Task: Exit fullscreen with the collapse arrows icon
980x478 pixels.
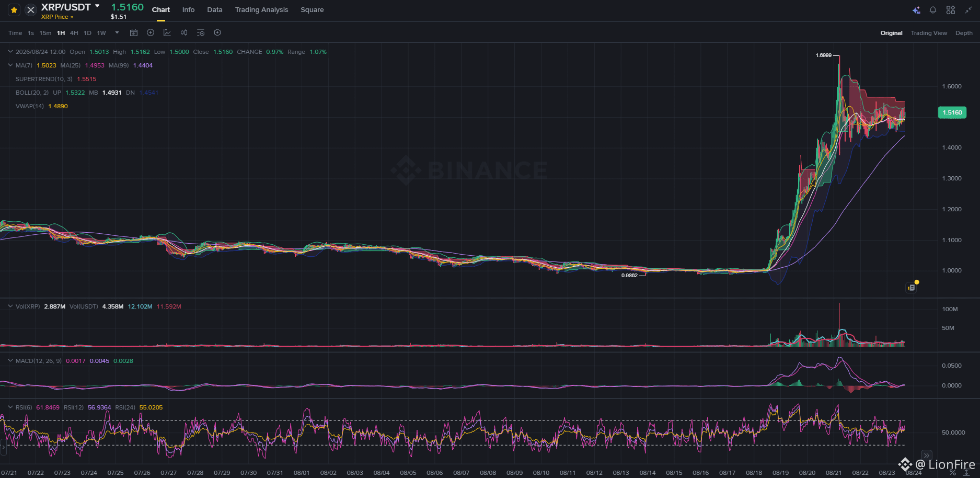Action: click(x=969, y=10)
